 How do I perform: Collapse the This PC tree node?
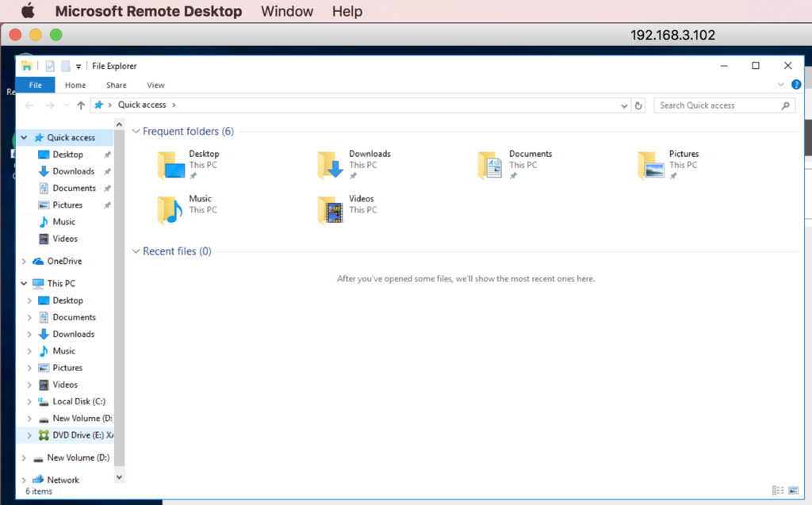[x=24, y=283]
